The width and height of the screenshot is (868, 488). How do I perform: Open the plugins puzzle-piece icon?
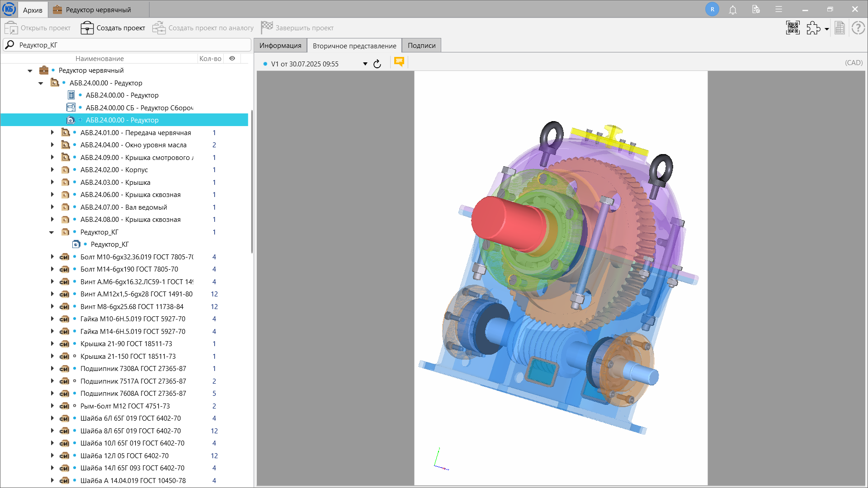point(813,28)
